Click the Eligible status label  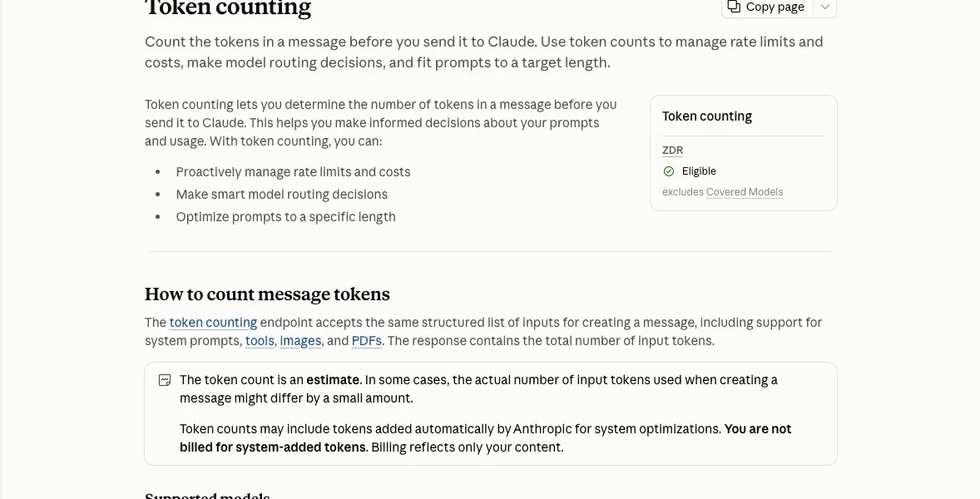pos(699,171)
